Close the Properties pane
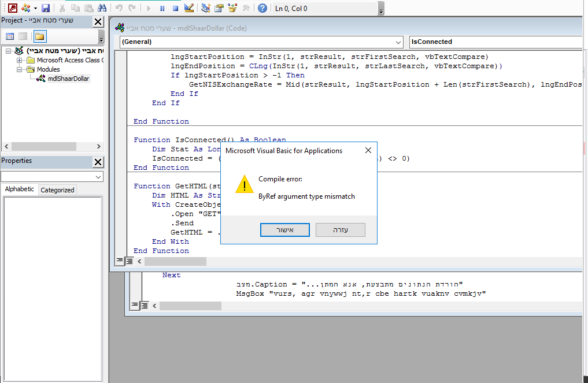The height and width of the screenshot is (383, 588). (x=98, y=162)
